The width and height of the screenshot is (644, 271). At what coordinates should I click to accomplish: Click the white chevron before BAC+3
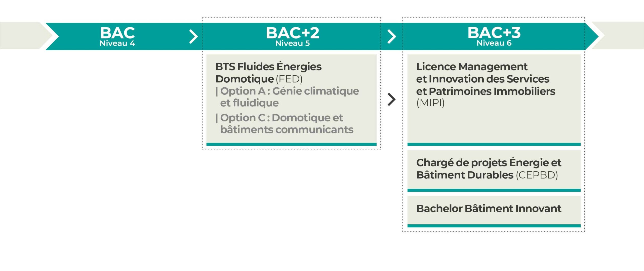392,37
